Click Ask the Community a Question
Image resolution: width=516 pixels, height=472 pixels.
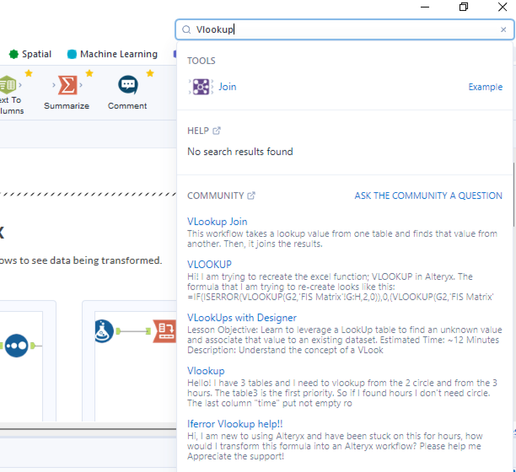(428, 195)
